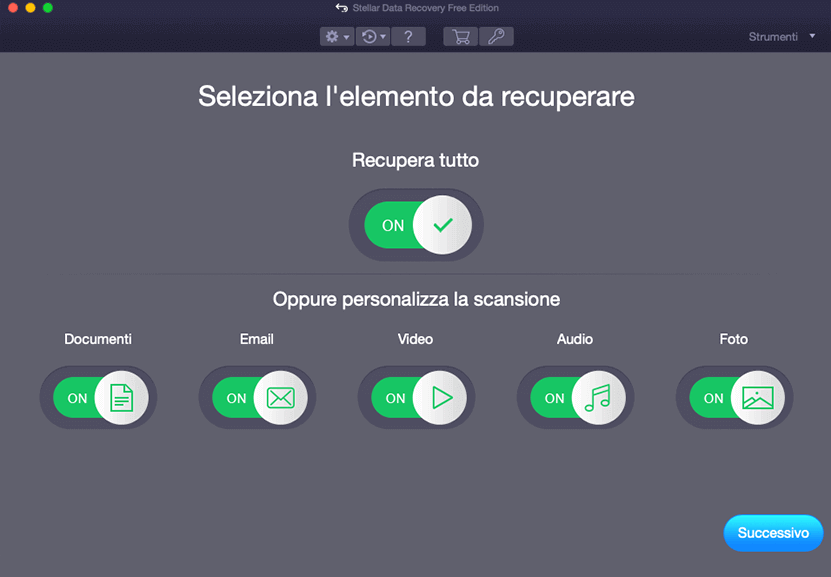
Task: Turn off the Video toggle switch
Action: [416, 397]
